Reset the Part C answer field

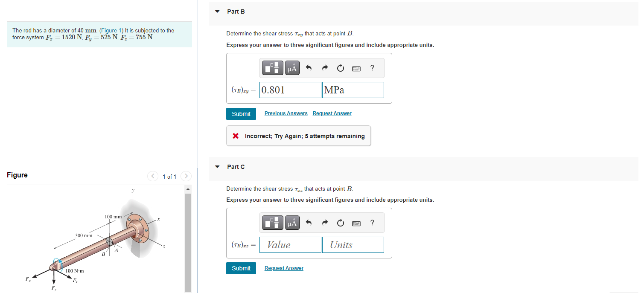tap(340, 223)
